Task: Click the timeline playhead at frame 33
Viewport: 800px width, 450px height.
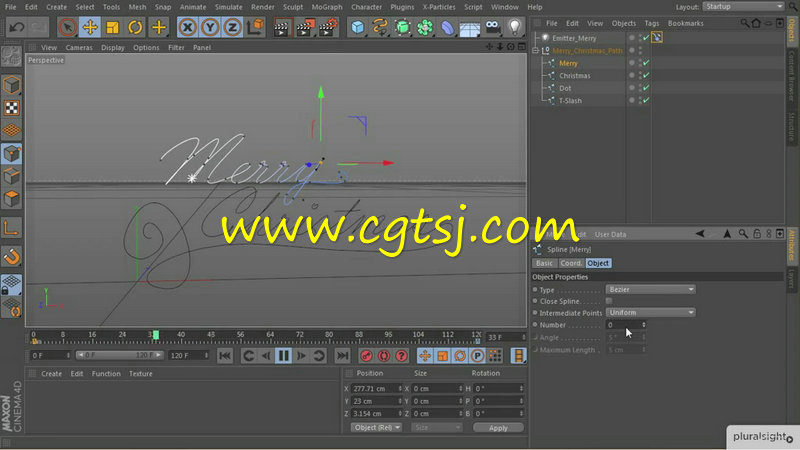Action: click(156, 335)
